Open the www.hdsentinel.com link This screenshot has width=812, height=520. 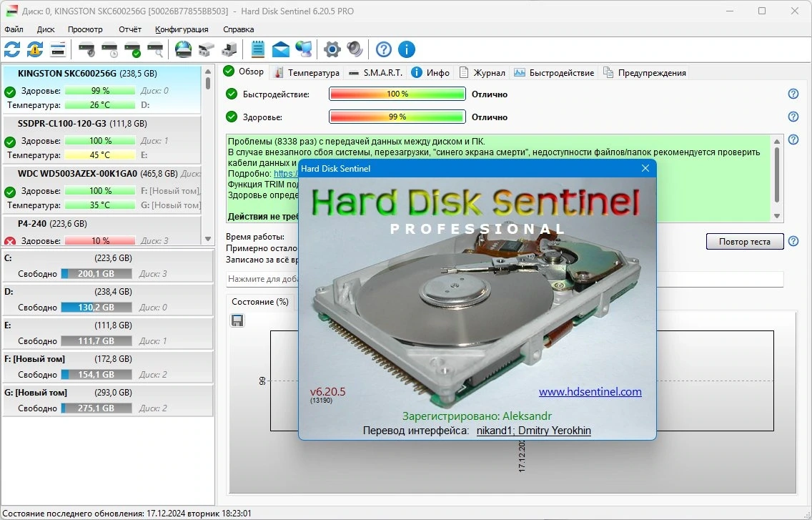(x=590, y=392)
